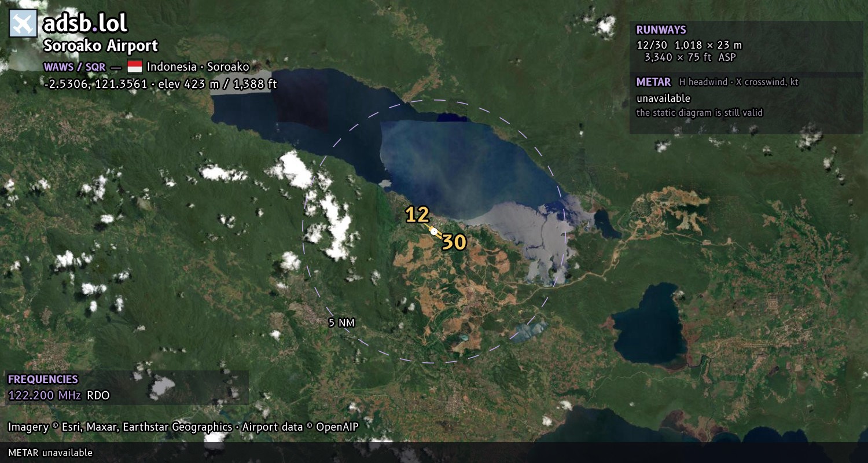Viewport: 868px width, 463px height.
Task: Click the adsb.lol site title
Action: pyautogui.click(x=85, y=24)
